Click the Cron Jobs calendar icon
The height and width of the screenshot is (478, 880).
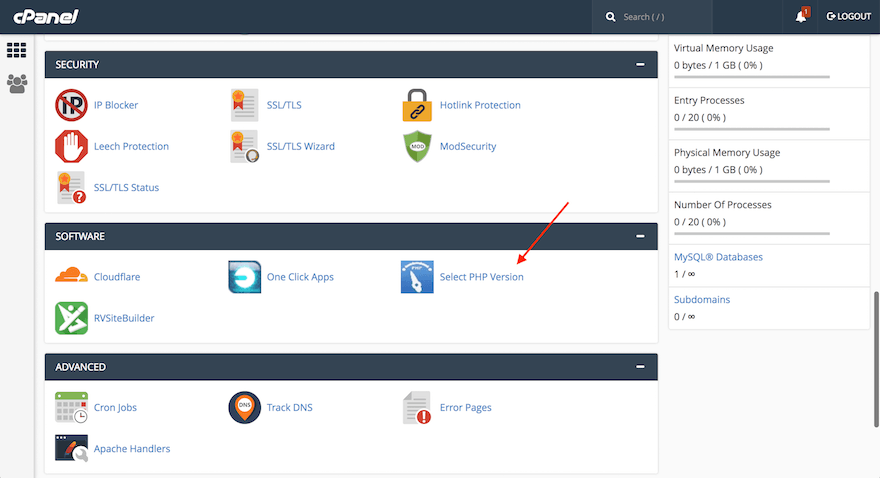click(x=71, y=407)
